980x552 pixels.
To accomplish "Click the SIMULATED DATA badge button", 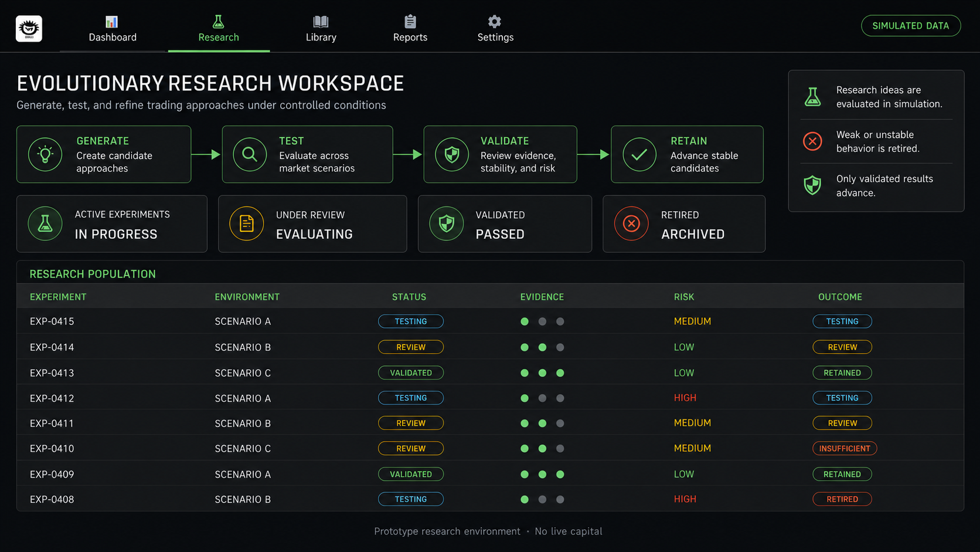I will 911,26.
